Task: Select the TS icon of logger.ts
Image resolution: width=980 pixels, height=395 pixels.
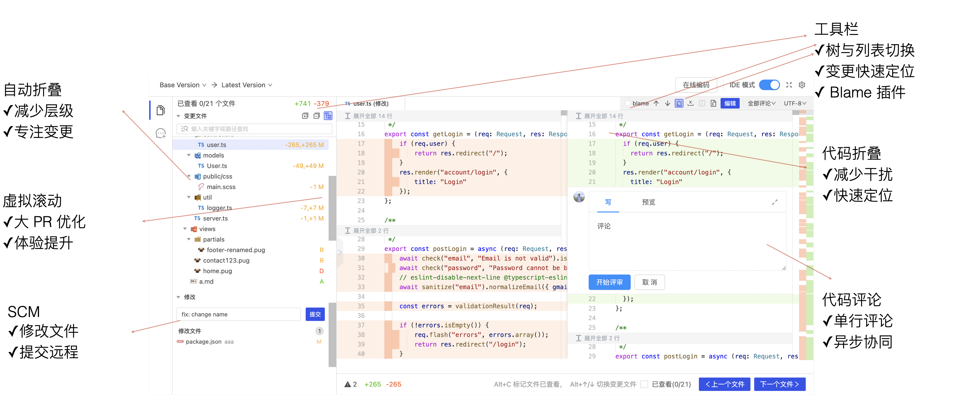Action: pyautogui.click(x=201, y=208)
